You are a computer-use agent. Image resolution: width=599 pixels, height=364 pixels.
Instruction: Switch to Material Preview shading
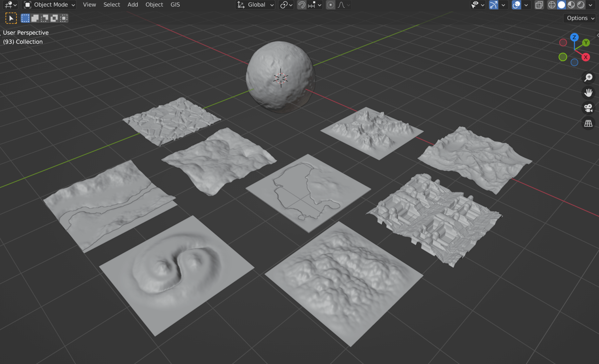[x=571, y=5]
